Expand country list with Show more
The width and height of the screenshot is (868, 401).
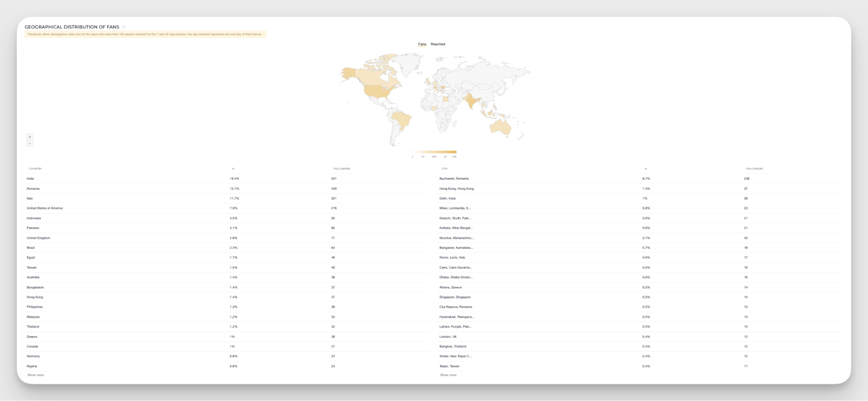click(36, 375)
